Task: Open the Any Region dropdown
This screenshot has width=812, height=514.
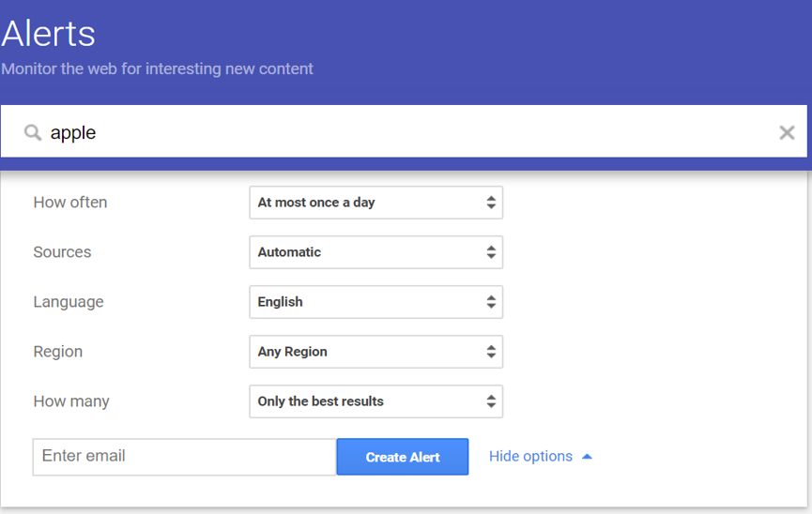Action: [376, 352]
